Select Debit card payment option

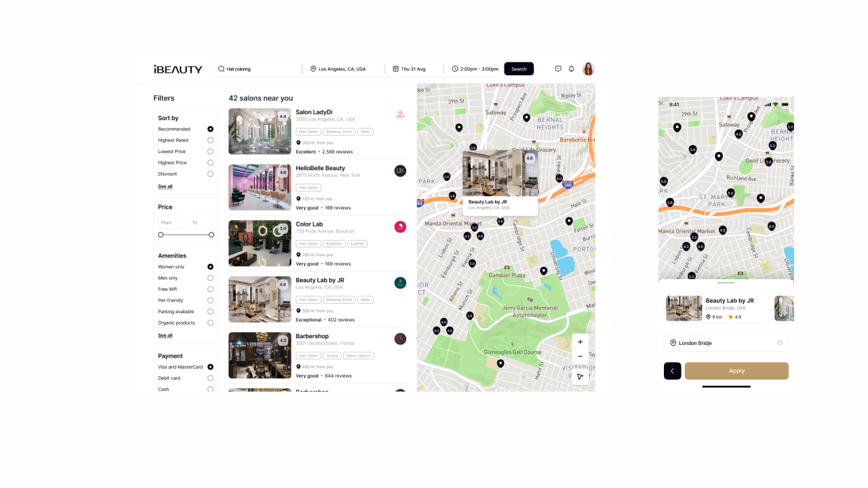210,378
